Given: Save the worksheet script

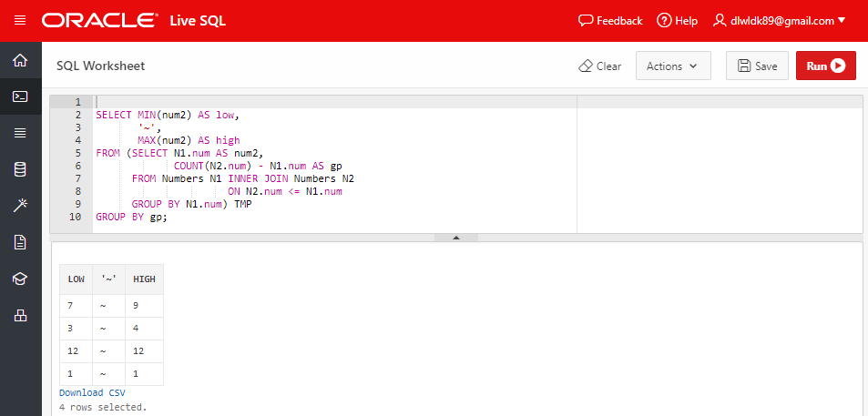Looking at the screenshot, I should click(757, 66).
